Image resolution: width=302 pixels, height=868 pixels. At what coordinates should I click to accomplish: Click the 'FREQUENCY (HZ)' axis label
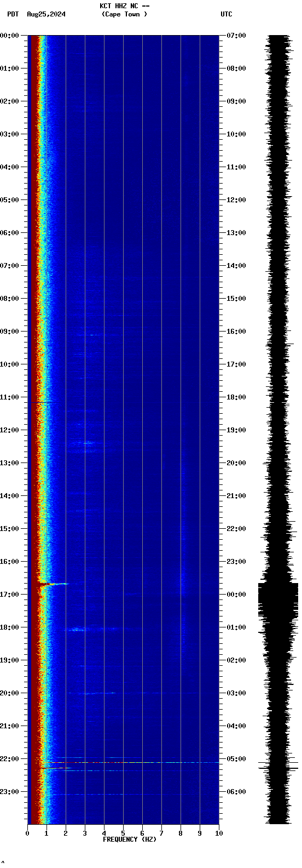pos(130,840)
